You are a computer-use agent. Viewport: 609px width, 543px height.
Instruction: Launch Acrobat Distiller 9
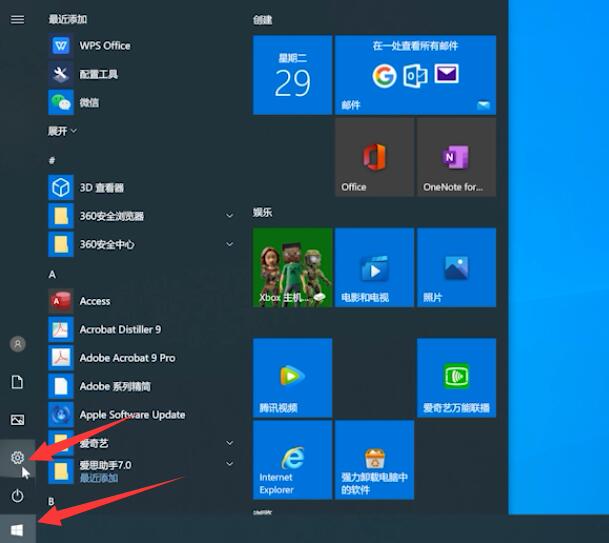[x=142, y=329]
